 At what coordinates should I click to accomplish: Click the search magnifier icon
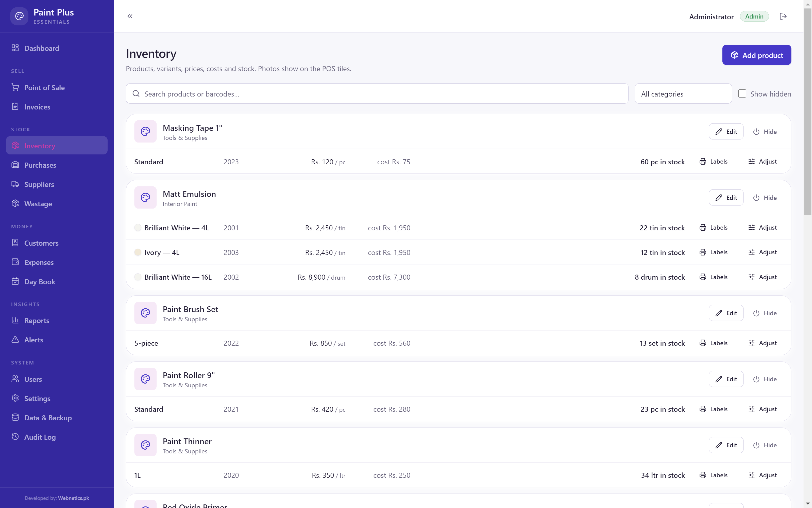click(x=136, y=94)
